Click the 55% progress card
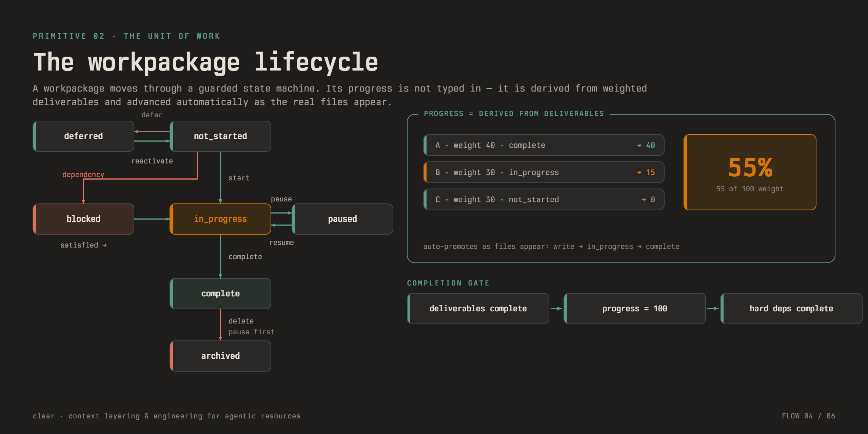 click(750, 172)
